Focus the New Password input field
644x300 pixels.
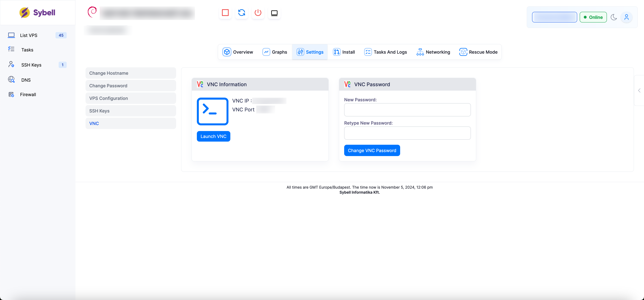point(407,110)
